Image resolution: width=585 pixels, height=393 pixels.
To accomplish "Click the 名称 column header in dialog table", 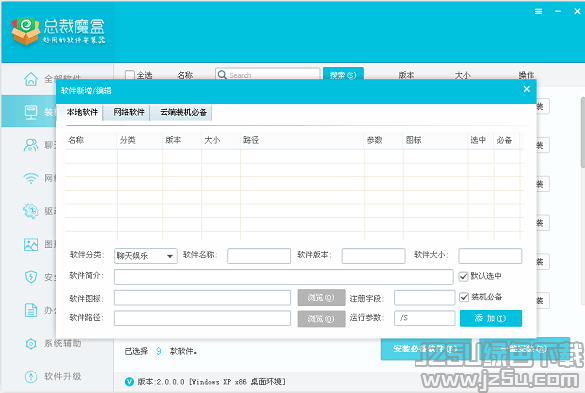I will coord(91,140).
